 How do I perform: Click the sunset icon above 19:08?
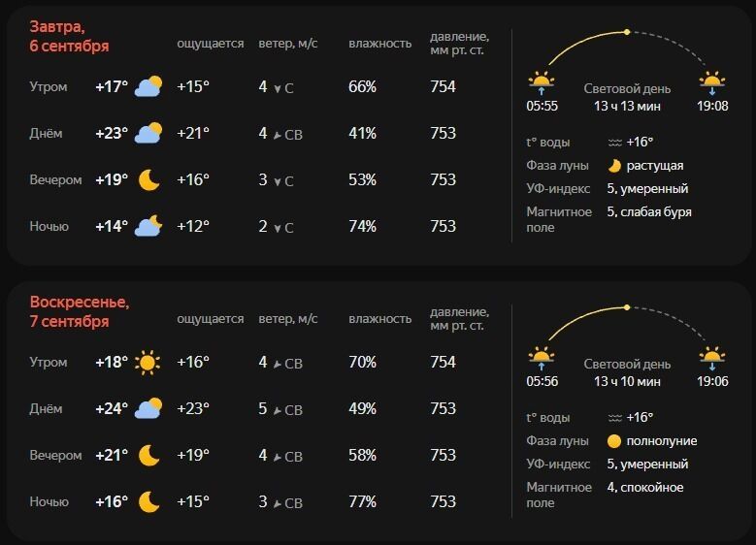pyautogui.click(x=712, y=81)
